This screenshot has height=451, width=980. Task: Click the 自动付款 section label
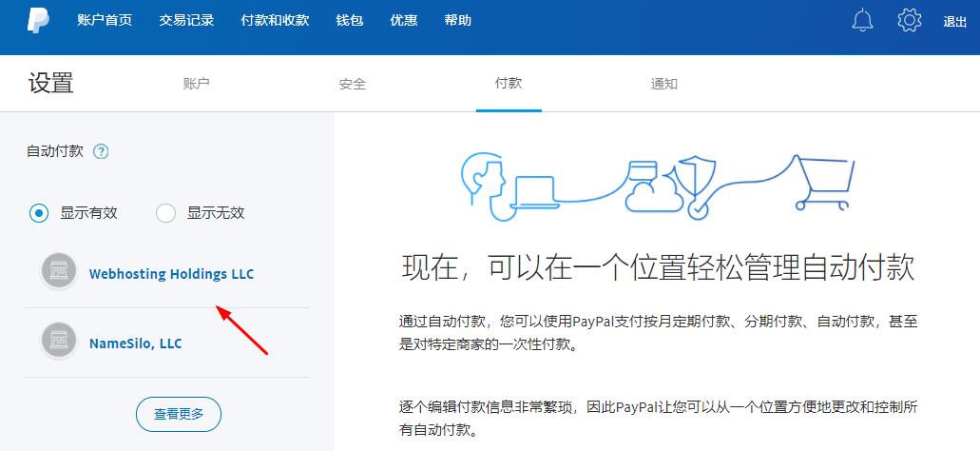coord(55,151)
